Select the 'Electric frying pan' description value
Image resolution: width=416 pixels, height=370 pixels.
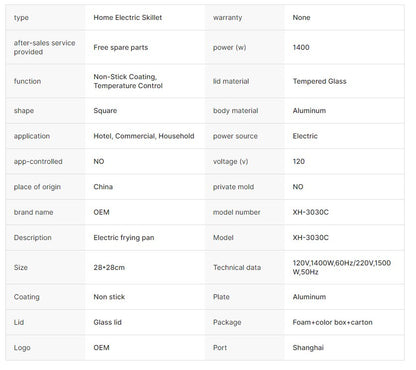click(124, 238)
